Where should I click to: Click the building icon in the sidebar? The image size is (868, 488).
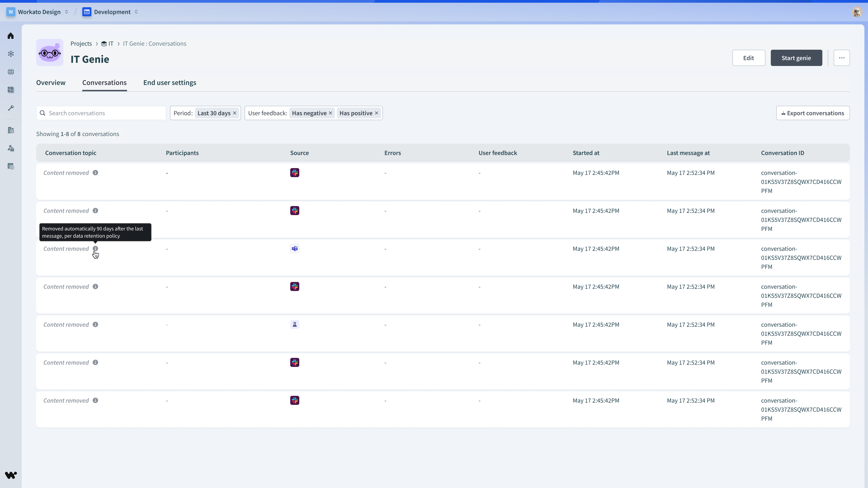coord(11,130)
